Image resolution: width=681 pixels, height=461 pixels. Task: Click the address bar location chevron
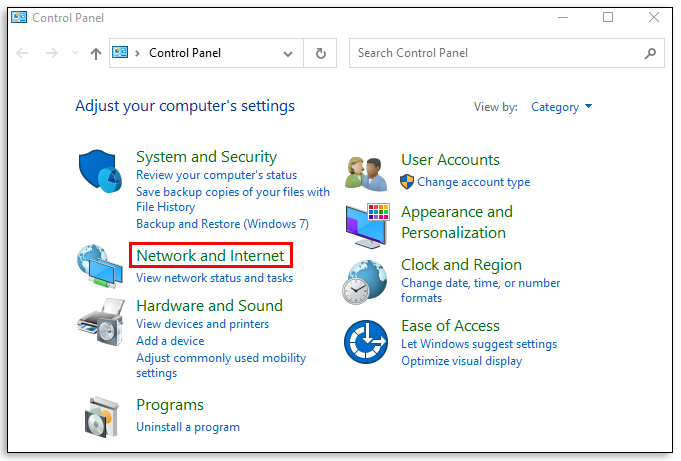[x=138, y=53]
